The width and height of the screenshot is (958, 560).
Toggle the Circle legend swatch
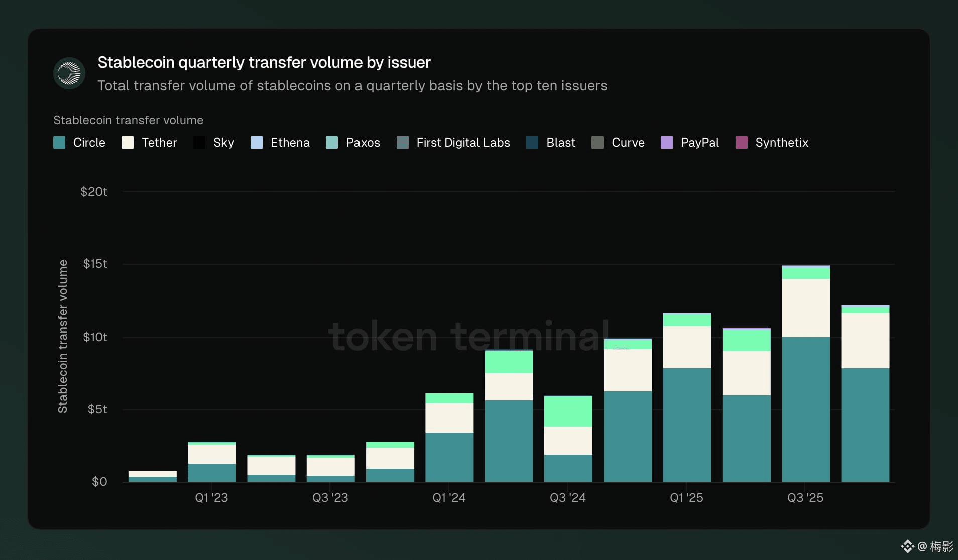pyautogui.click(x=59, y=143)
